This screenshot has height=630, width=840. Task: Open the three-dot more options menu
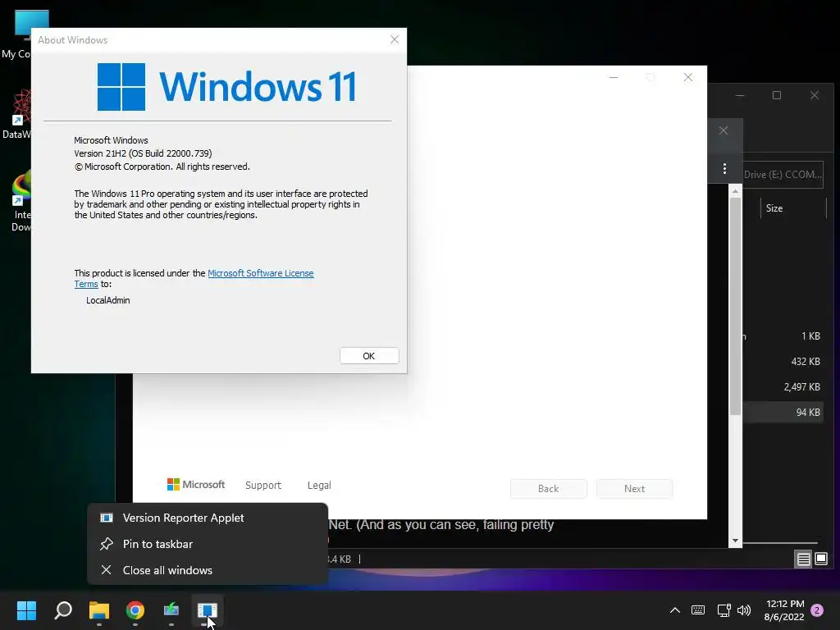click(x=724, y=169)
